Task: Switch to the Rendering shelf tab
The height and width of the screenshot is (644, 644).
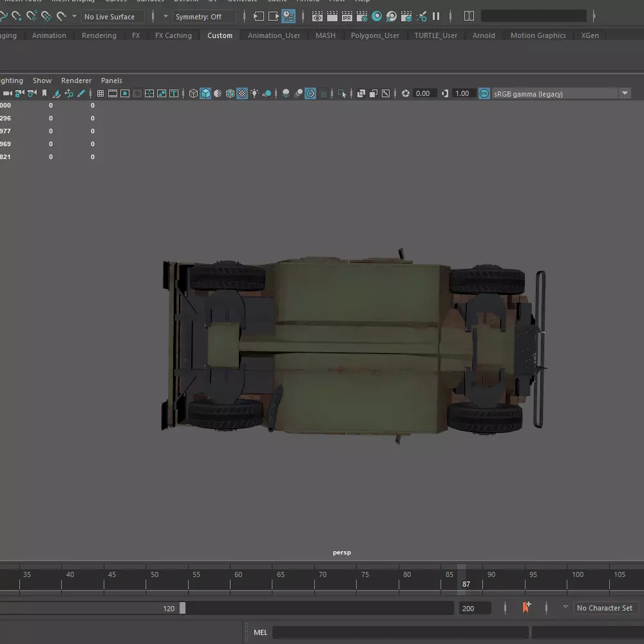Action: tap(99, 35)
